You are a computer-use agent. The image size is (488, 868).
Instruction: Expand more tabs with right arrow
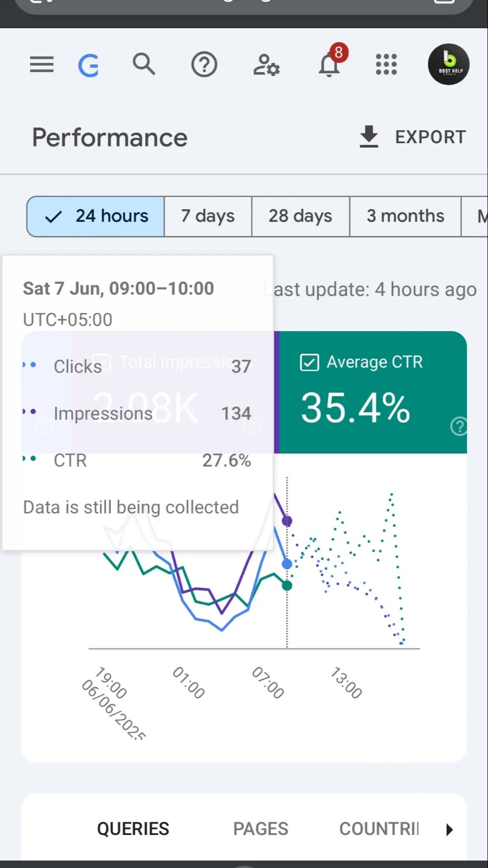click(449, 829)
